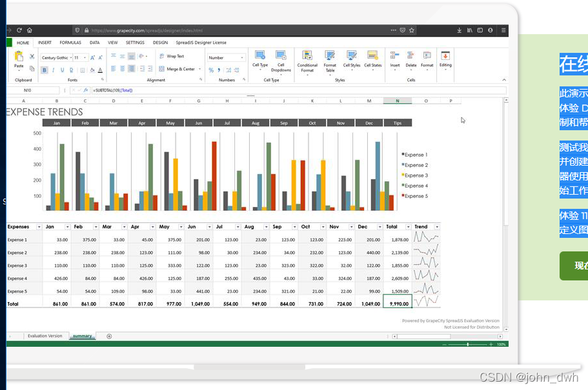Click the Insert icon in Cells group
Viewport: 588px width, 390px height.
(394, 55)
